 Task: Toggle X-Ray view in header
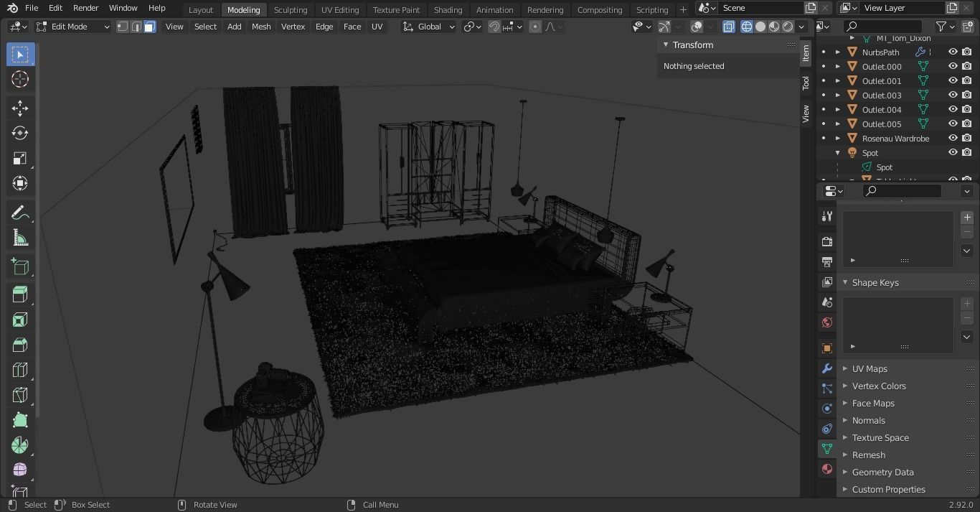[x=729, y=27]
